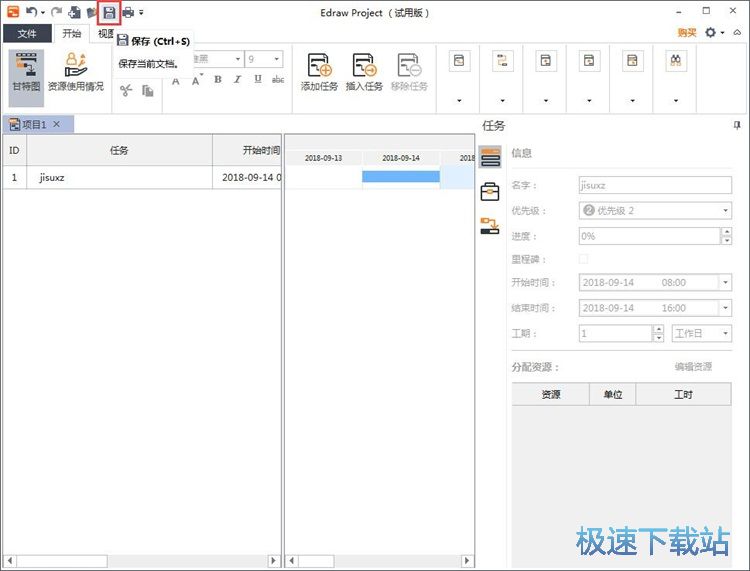The image size is (750, 571).
Task: Click the blue Gantt bar for jisuxz
Action: click(400, 177)
